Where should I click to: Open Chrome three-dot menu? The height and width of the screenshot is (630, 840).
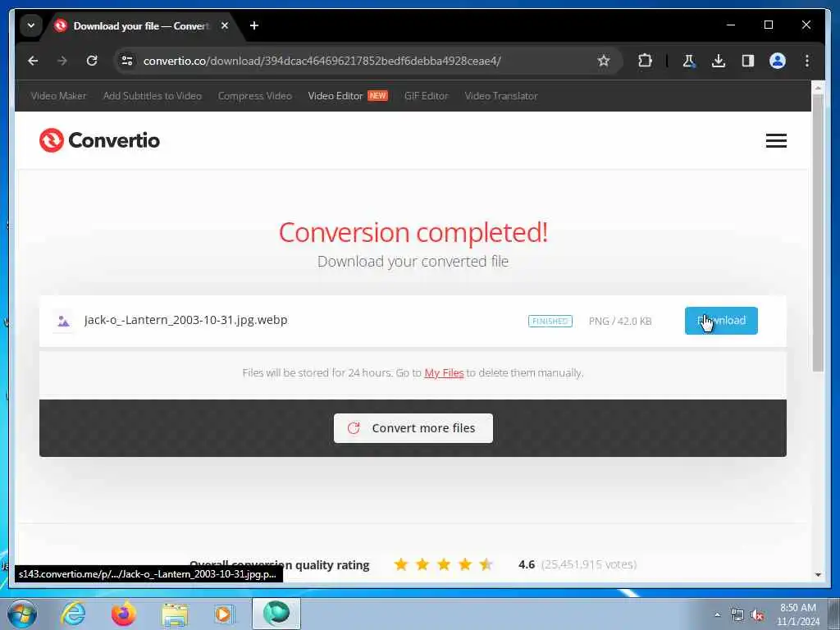point(807,61)
